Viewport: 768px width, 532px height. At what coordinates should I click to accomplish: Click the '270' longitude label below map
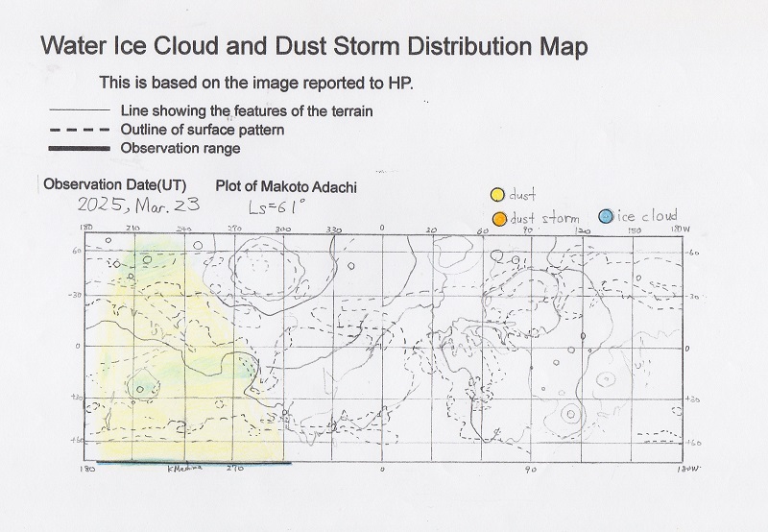234,469
